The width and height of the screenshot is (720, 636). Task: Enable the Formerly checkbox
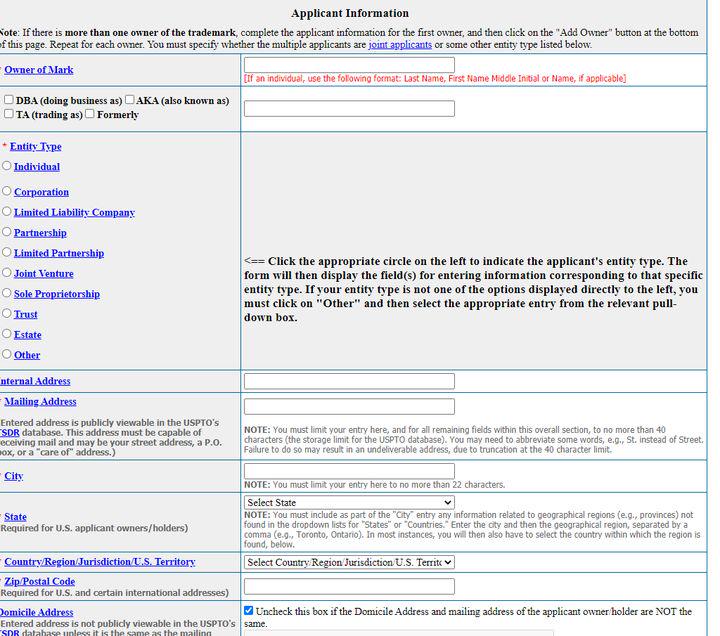coord(90,113)
